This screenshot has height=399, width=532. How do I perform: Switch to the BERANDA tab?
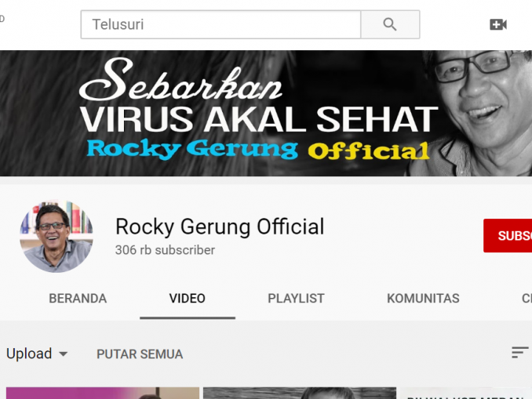point(78,299)
